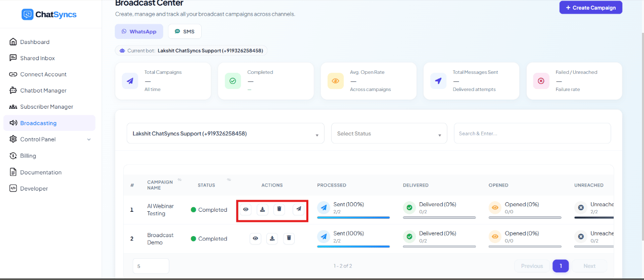Click Delivered icon in AI Webinar row
644x280 pixels.
(409, 207)
